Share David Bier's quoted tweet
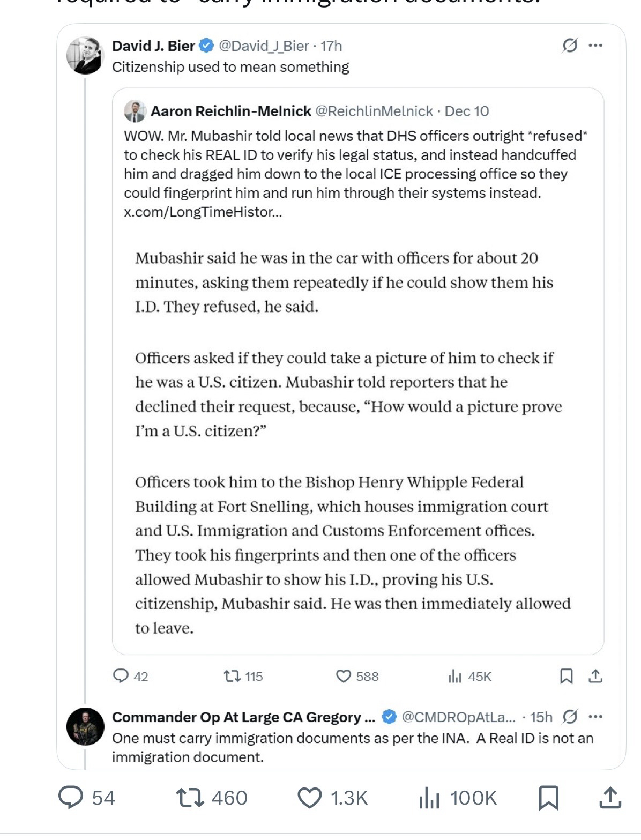Screen dimensions: 641x840 click(x=595, y=677)
